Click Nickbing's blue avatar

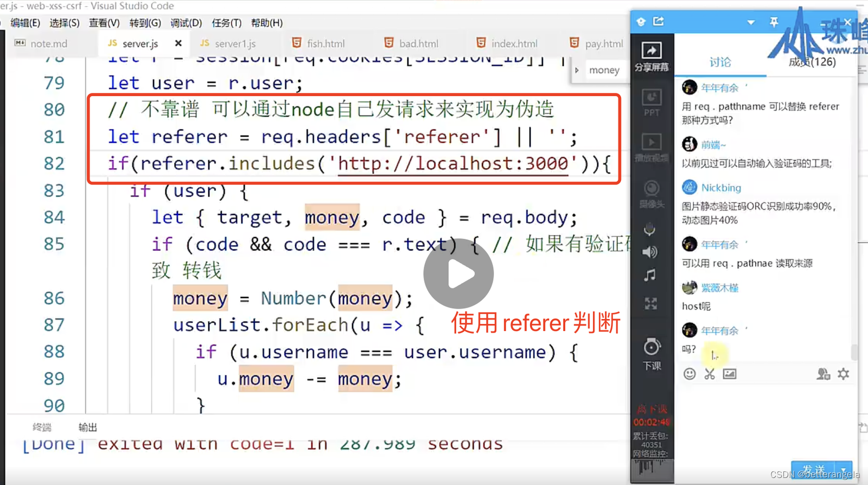tap(690, 187)
